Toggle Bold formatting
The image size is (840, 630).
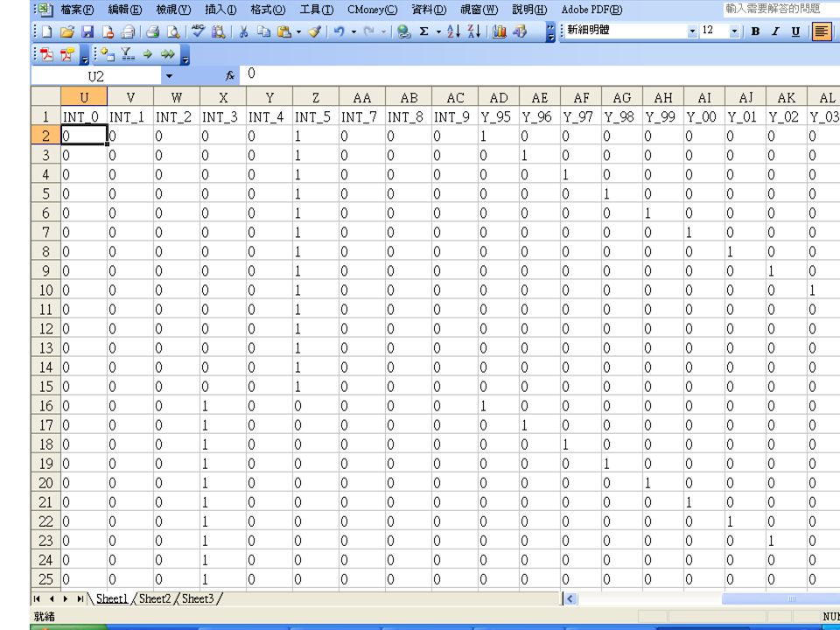pos(755,31)
